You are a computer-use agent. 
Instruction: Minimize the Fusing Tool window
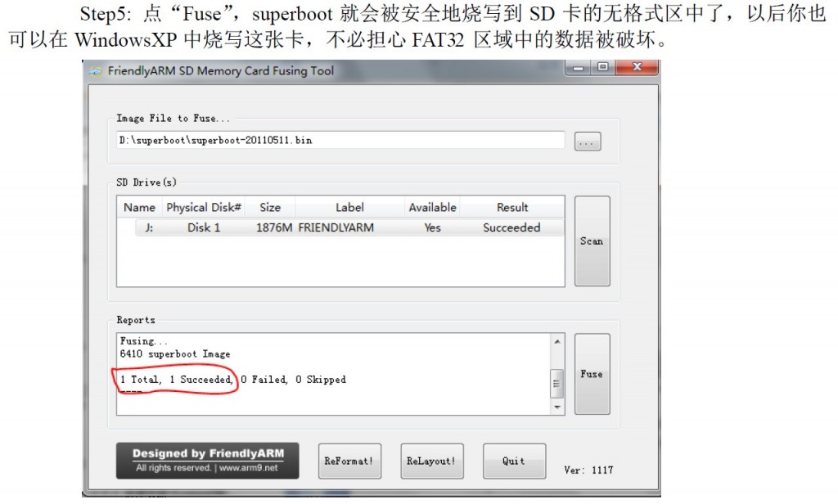[x=579, y=68]
